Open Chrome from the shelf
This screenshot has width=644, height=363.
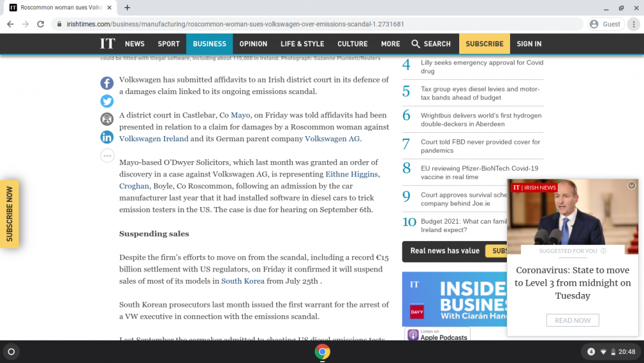[x=323, y=352]
